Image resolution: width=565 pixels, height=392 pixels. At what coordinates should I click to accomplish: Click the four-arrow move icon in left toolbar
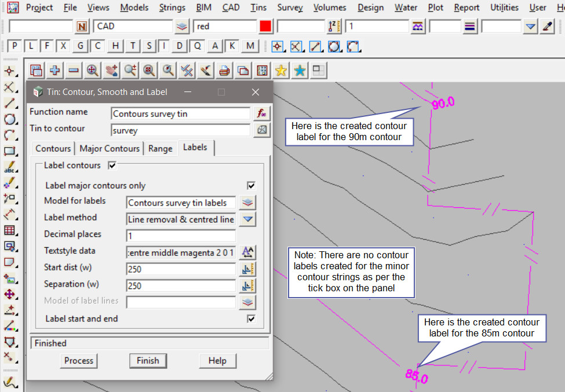point(10,294)
